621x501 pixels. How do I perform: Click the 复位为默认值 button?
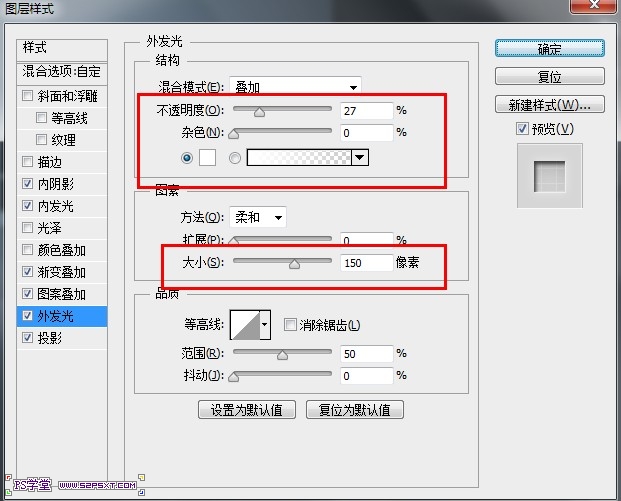click(x=355, y=410)
